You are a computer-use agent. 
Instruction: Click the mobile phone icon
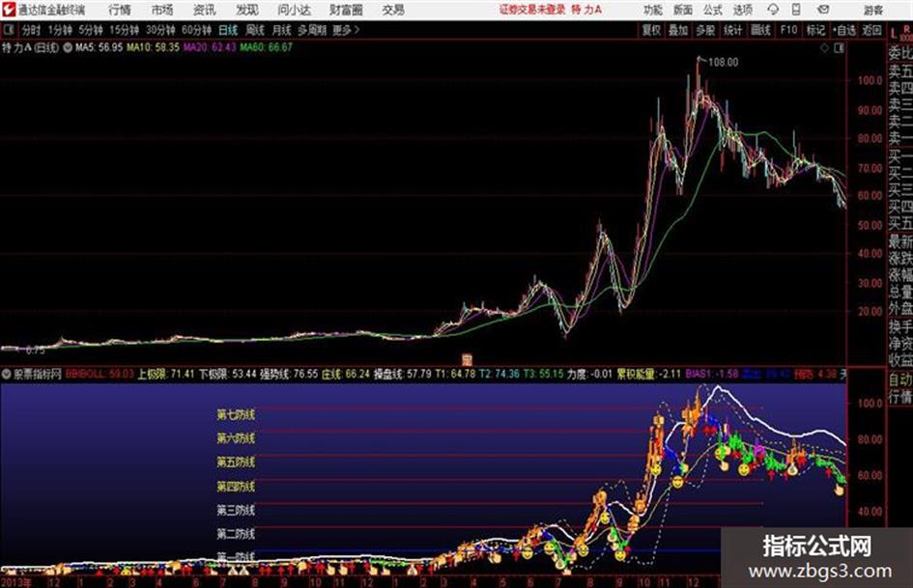click(x=796, y=10)
